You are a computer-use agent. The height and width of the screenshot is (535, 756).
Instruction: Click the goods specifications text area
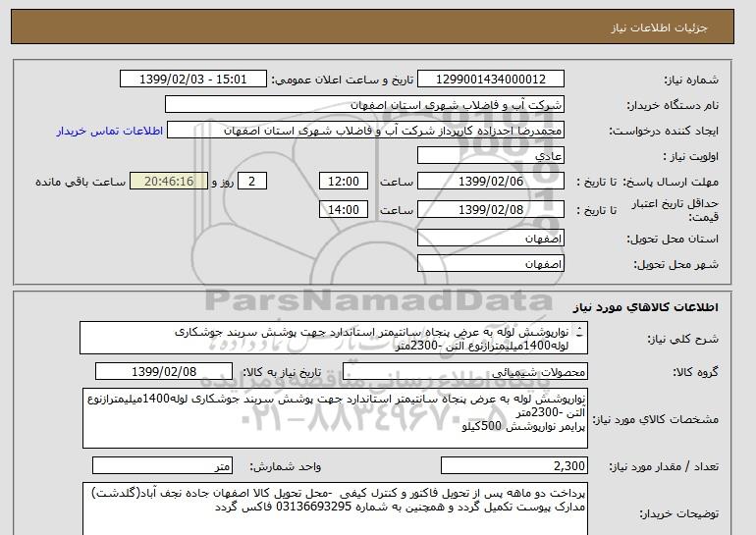(x=335, y=418)
